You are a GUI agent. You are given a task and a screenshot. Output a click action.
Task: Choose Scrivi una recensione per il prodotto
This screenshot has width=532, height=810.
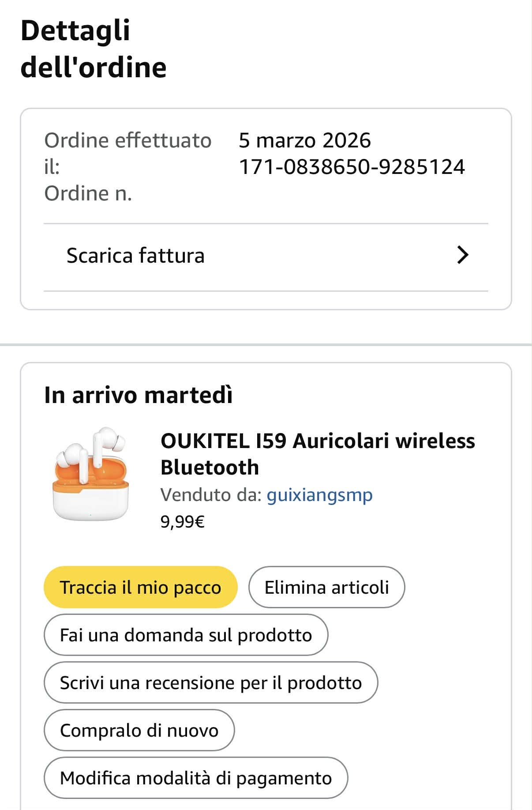(x=211, y=683)
